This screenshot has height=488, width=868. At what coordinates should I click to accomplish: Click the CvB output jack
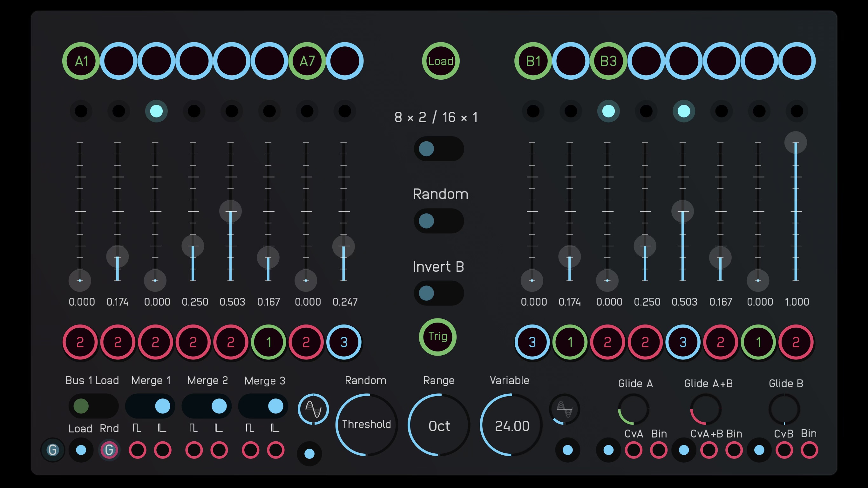[784, 450]
